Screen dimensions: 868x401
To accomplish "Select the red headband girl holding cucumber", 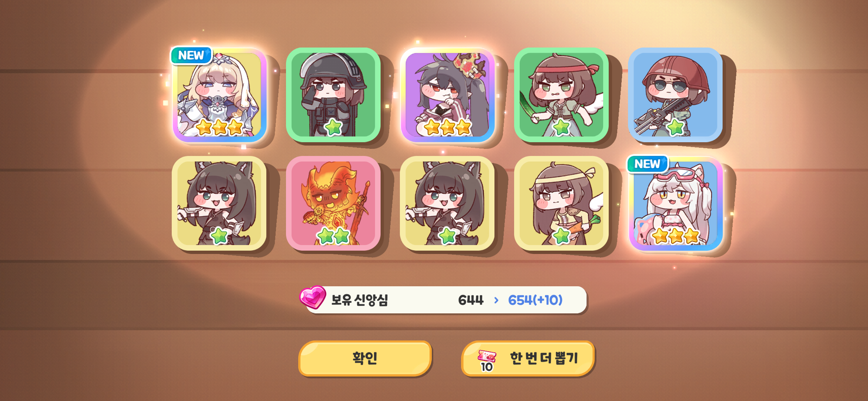I will pyautogui.click(x=561, y=95).
